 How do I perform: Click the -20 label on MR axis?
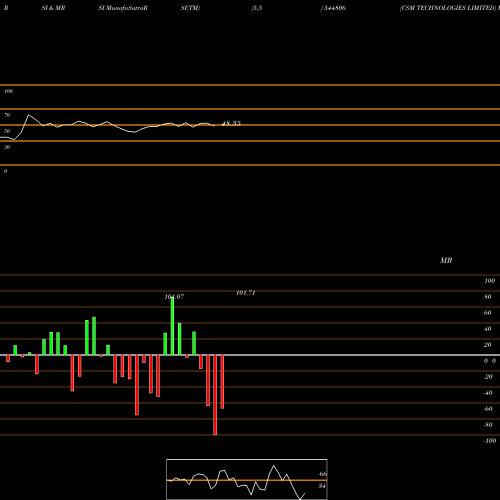click(488, 377)
